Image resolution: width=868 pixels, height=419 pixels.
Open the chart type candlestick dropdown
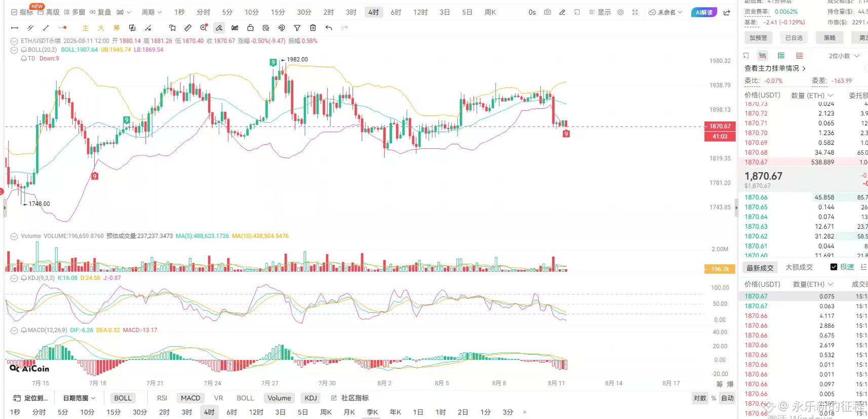click(x=124, y=12)
